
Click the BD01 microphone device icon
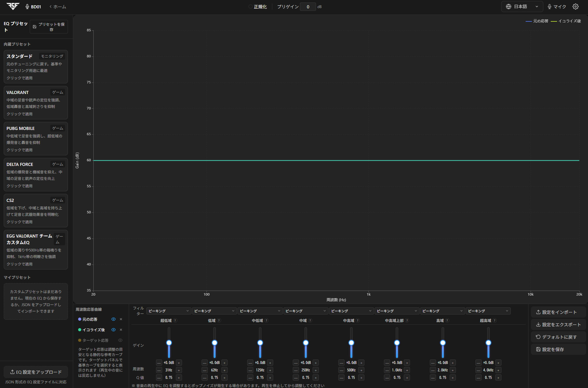point(27,7)
